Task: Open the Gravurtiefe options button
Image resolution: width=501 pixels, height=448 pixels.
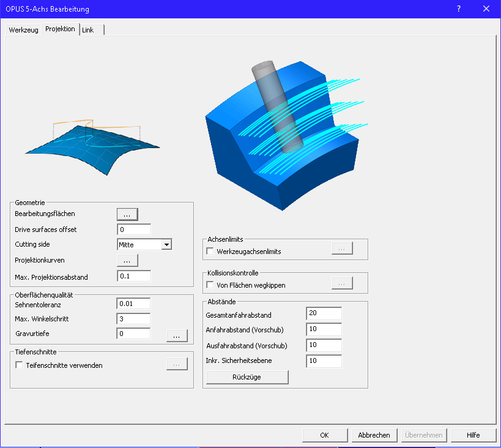Action: click(x=177, y=336)
